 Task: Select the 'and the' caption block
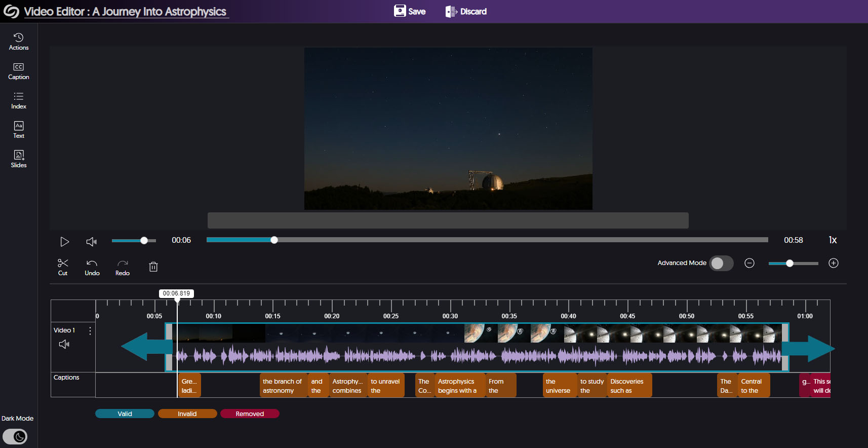pos(318,386)
